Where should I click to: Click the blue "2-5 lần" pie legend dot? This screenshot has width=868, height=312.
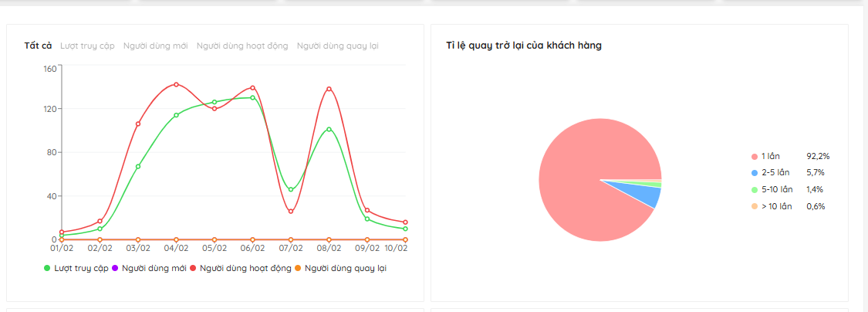click(755, 173)
